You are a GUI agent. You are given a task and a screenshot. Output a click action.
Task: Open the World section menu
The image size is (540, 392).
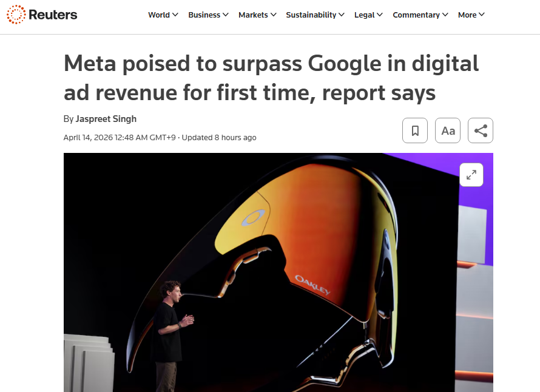[159, 15]
